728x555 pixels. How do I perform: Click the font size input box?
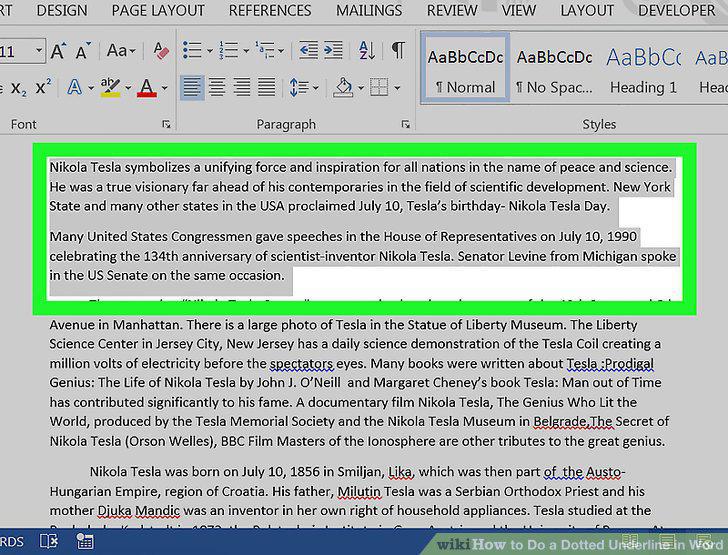pyautogui.click(x=16, y=50)
